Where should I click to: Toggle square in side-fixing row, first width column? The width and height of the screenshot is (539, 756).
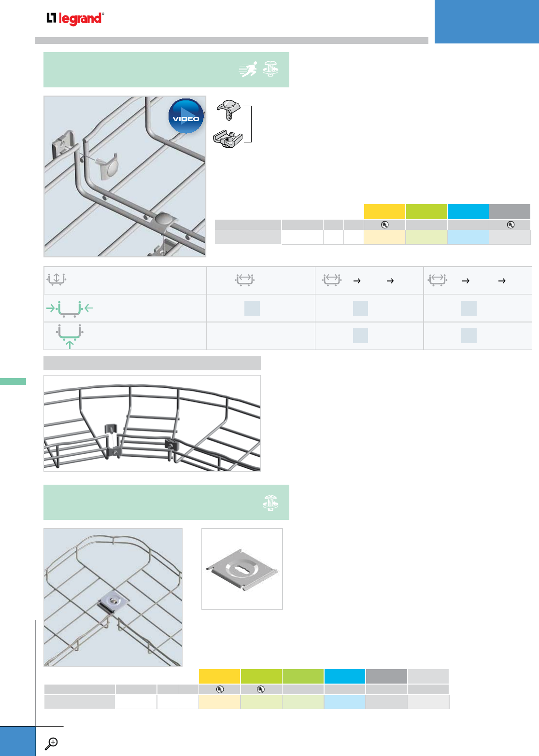pyautogui.click(x=252, y=308)
